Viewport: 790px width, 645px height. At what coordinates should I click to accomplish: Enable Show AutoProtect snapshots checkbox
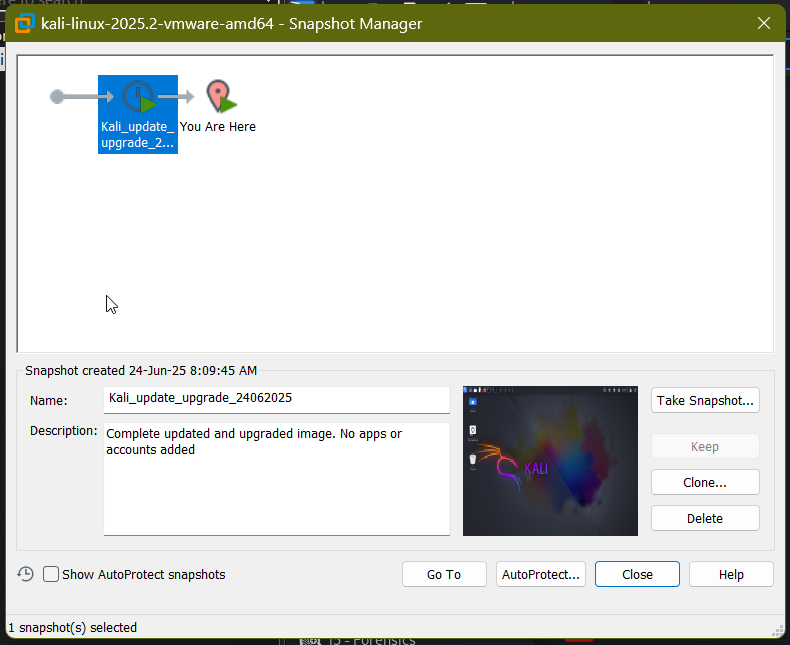pos(51,574)
